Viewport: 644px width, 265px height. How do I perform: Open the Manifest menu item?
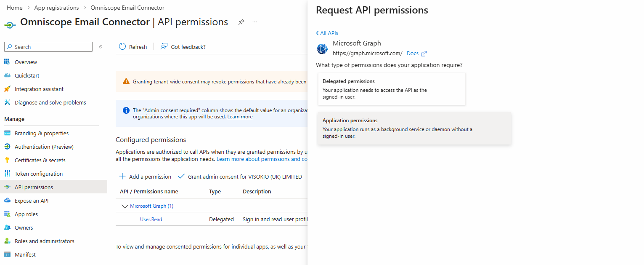coord(25,254)
